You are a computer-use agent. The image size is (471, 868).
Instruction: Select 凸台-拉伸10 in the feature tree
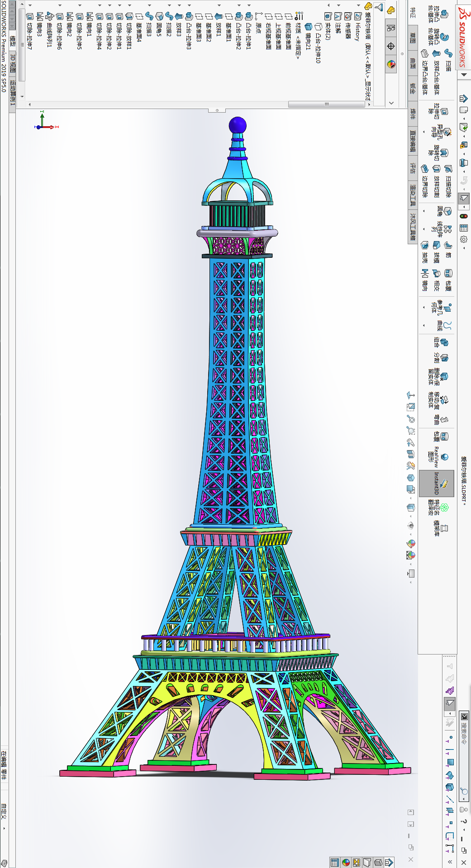click(x=318, y=43)
